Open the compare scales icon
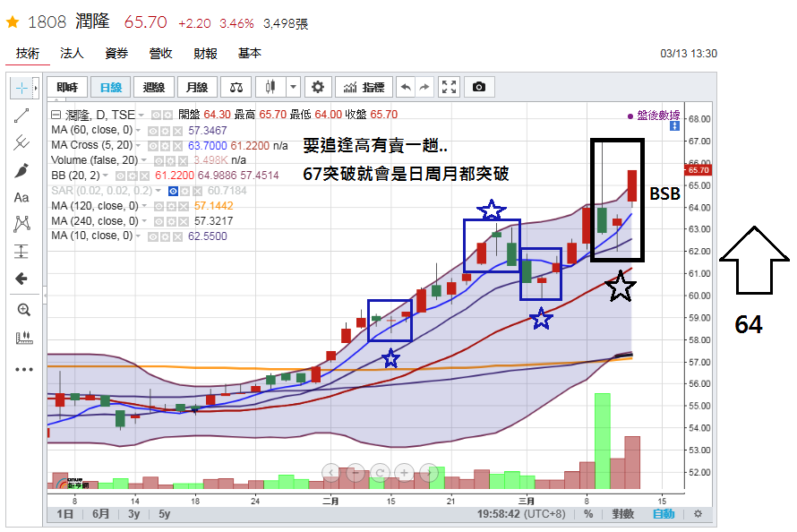The height and width of the screenshot is (532, 797). pos(236,88)
